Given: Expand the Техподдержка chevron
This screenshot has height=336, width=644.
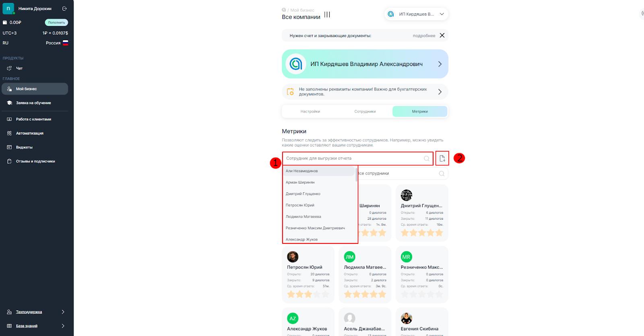Looking at the screenshot, I should (x=63, y=312).
